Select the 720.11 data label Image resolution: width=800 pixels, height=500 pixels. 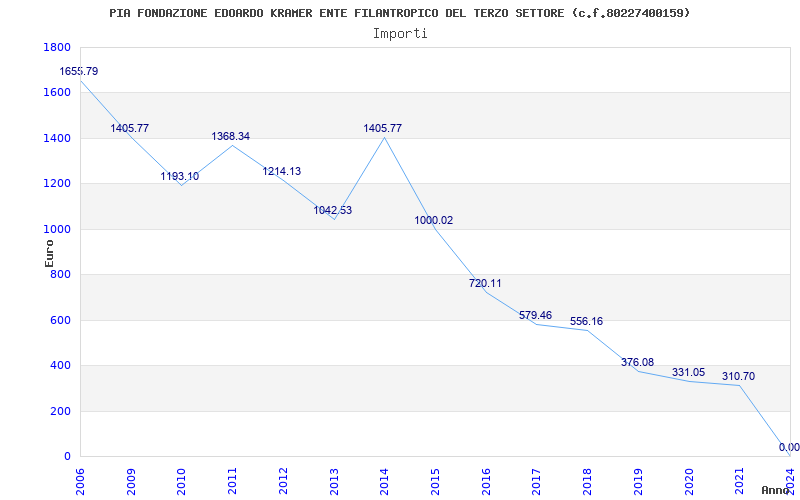(485, 284)
